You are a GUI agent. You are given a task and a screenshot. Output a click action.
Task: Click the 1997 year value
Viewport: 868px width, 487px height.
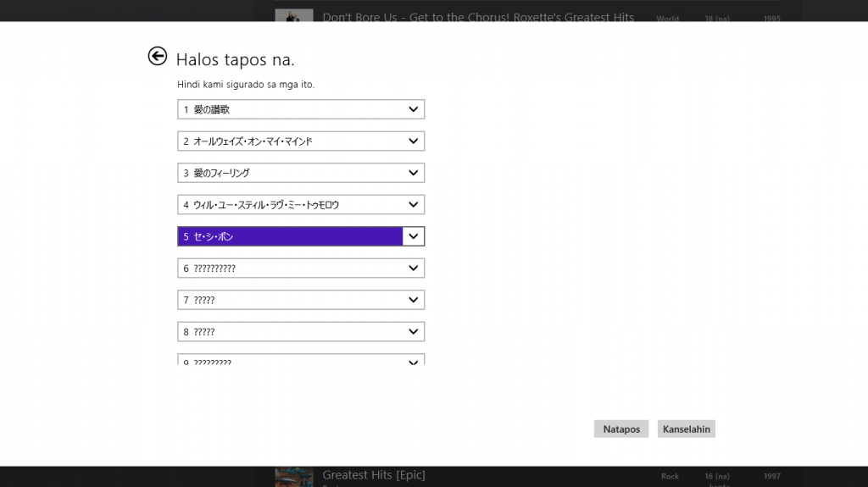771,476
